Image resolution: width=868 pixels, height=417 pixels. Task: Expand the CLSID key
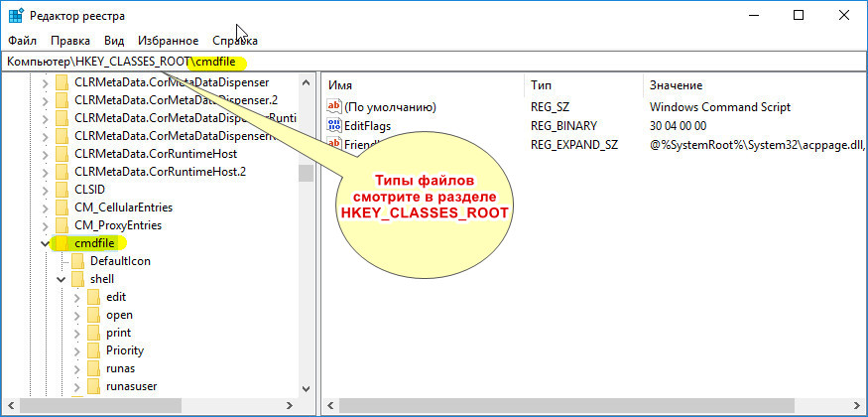pyautogui.click(x=45, y=190)
